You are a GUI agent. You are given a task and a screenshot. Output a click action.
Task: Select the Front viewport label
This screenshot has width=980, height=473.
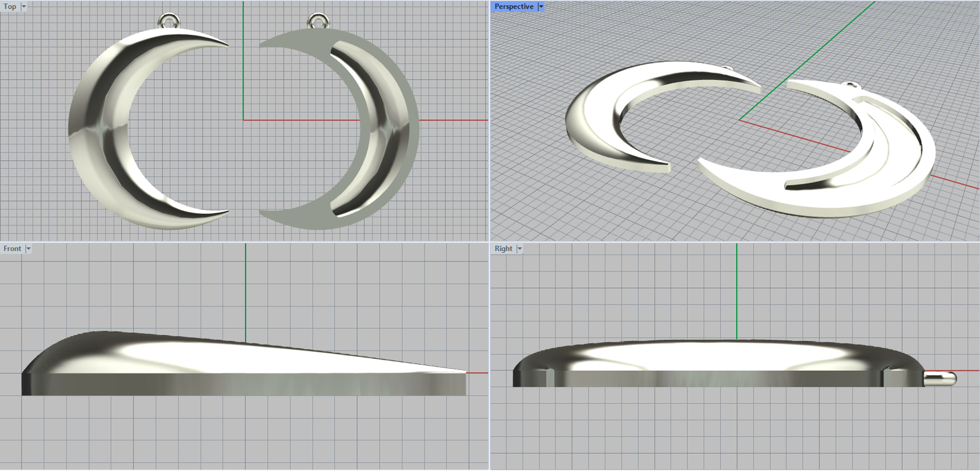pyautogui.click(x=12, y=249)
